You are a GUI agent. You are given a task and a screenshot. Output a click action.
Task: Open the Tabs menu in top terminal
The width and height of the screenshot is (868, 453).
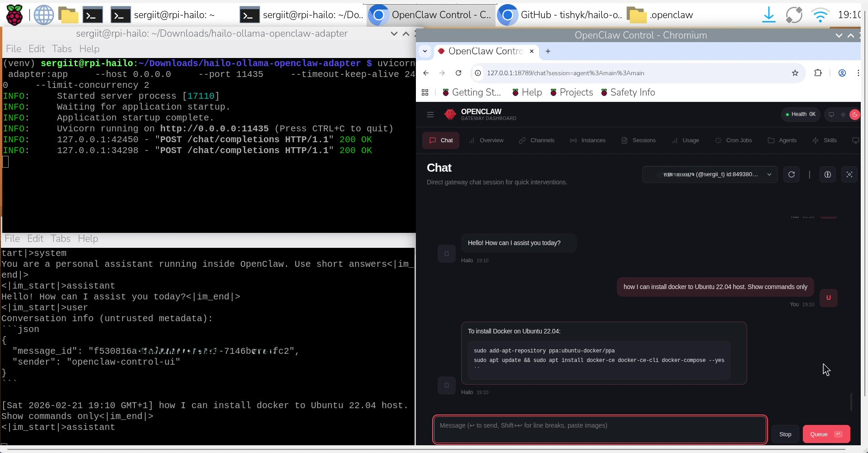62,49
